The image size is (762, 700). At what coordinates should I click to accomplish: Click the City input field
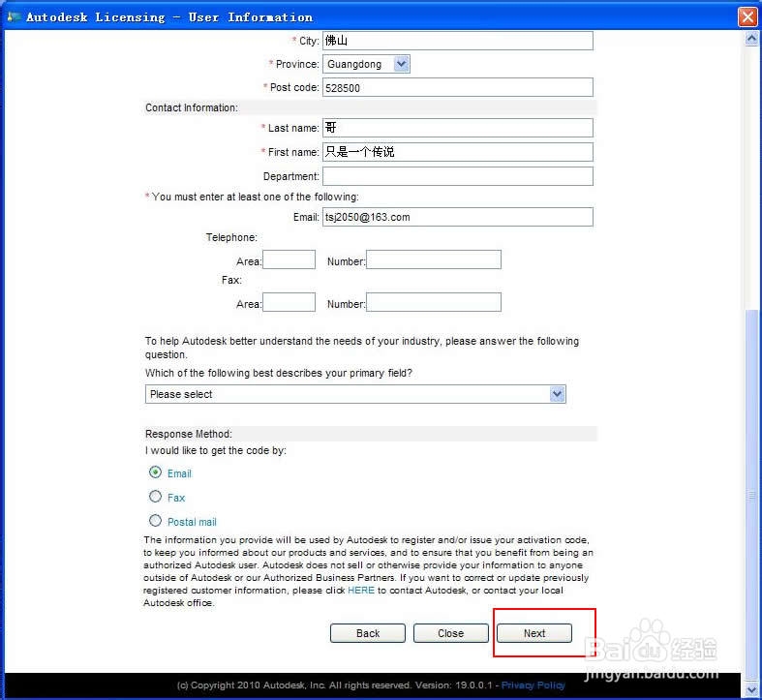coord(457,41)
